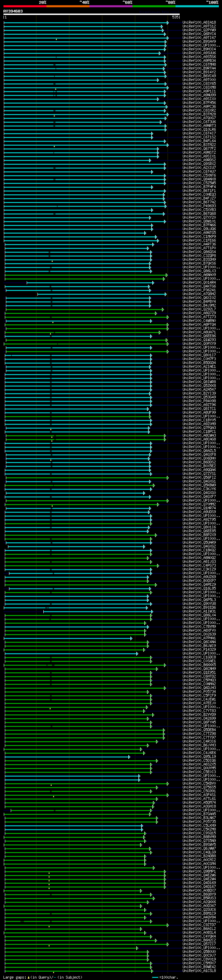
Task: Select hit UniRef100_A3F4S1
Action: [199, 795]
